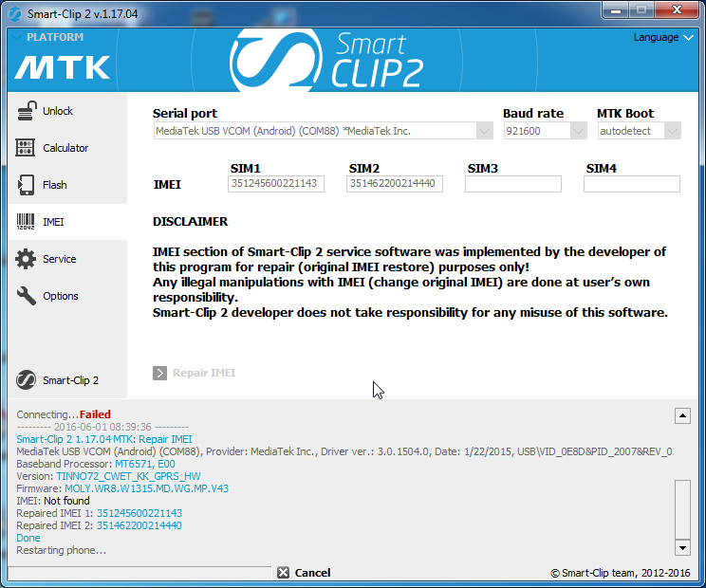Select the IMEI section label

(53, 222)
